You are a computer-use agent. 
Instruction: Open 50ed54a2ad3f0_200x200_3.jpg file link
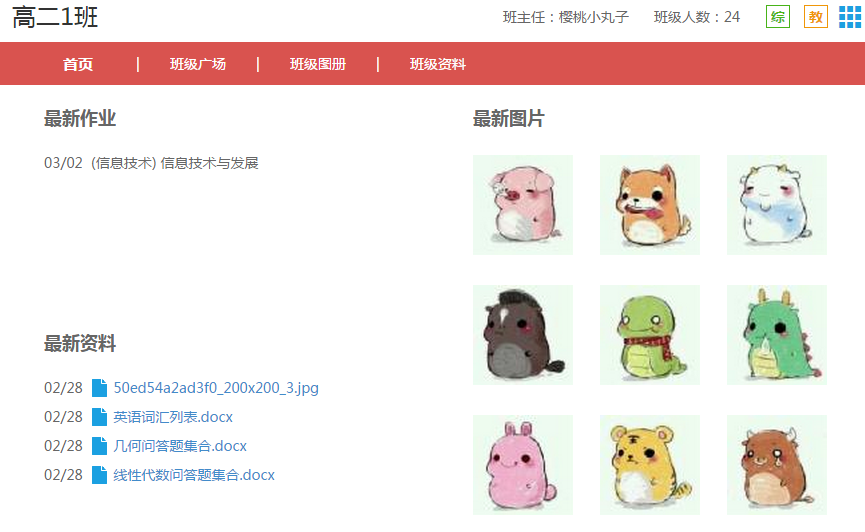coord(216,388)
